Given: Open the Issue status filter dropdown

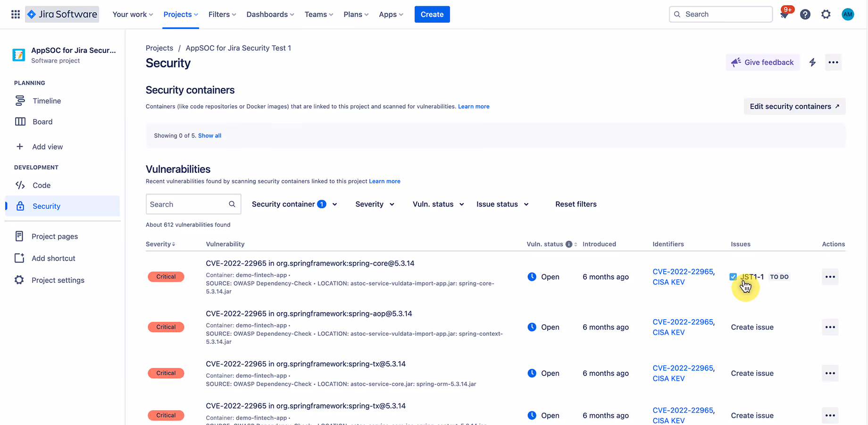Looking at the screenshot, I should 502,204.
